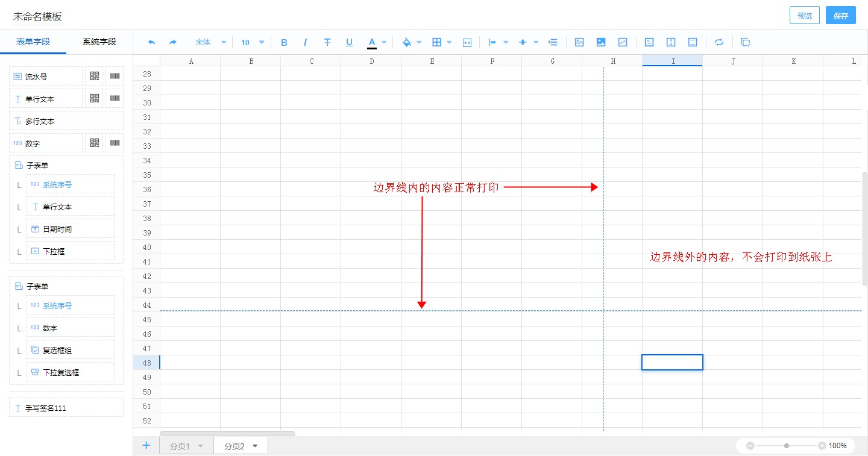
Task: Apply bold formatting
Action: [x=284, y=42]
